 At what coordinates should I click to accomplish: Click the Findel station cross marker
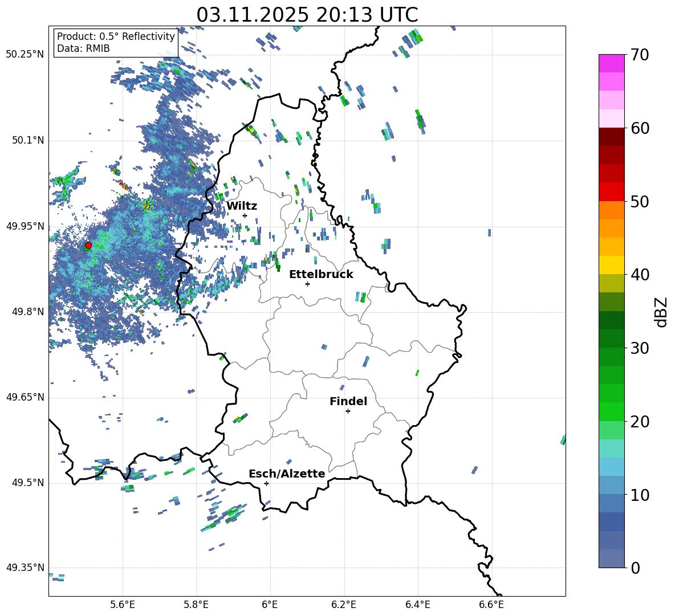coord(348,411)
